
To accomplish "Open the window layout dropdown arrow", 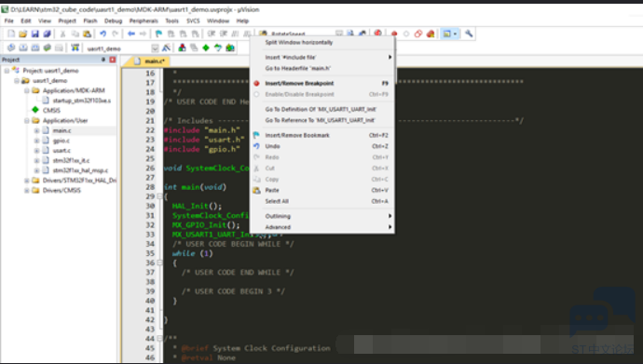I will 455,34.
